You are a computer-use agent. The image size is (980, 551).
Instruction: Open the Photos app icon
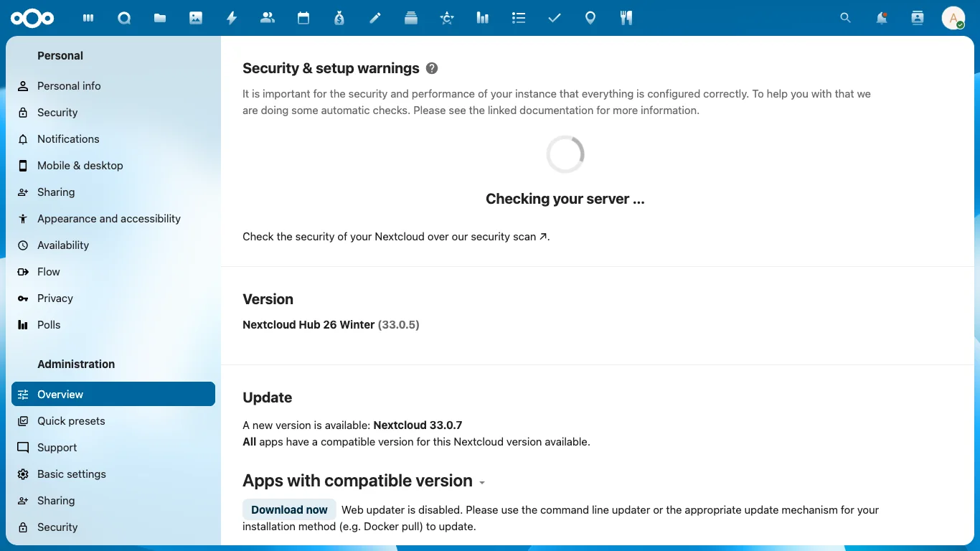196,18
